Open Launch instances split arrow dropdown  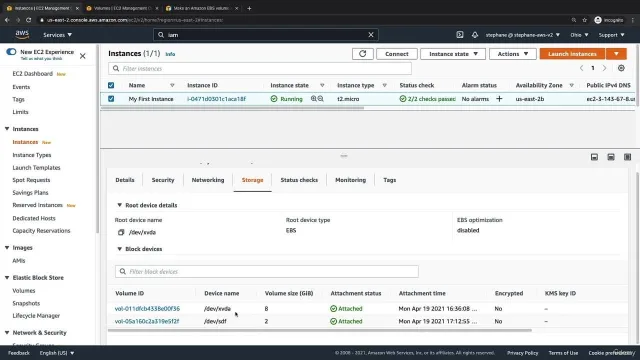[x=616, y=54]
